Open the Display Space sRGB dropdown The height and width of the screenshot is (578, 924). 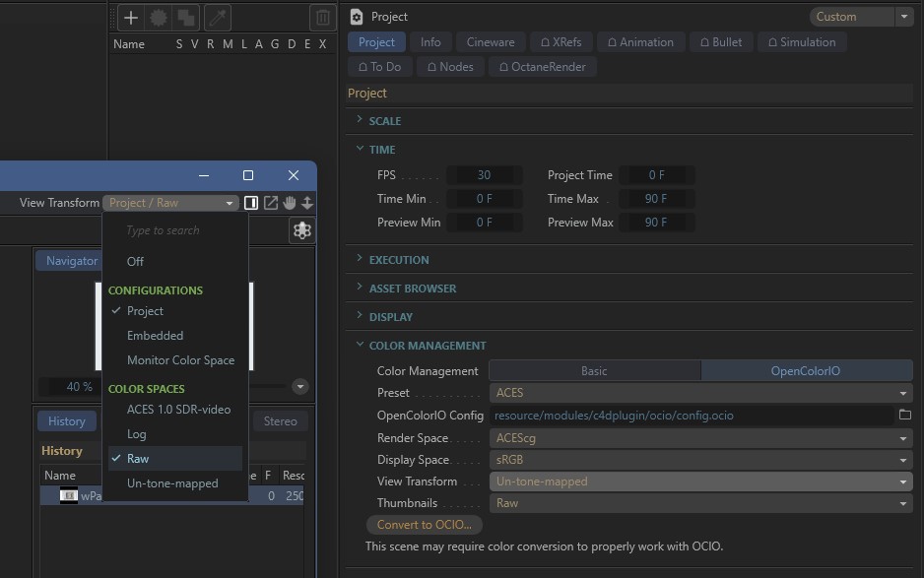tap(700, 460)
